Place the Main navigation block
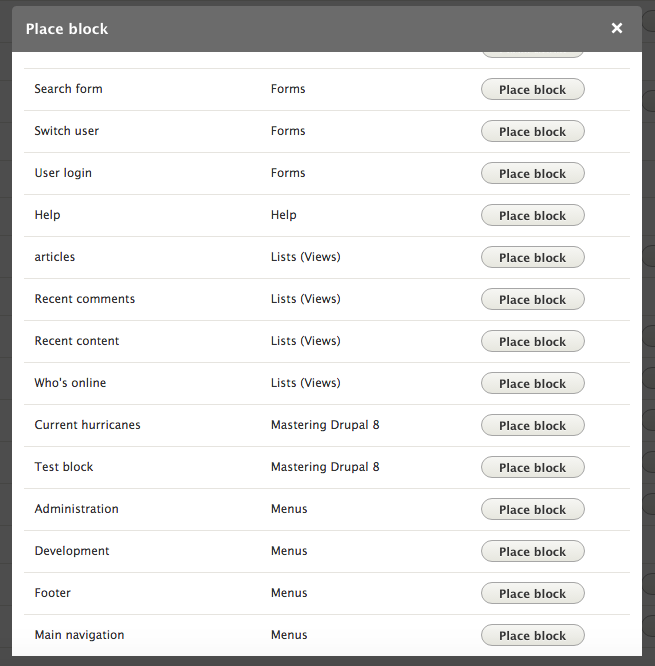655x666 pixels. click(532, 636)
